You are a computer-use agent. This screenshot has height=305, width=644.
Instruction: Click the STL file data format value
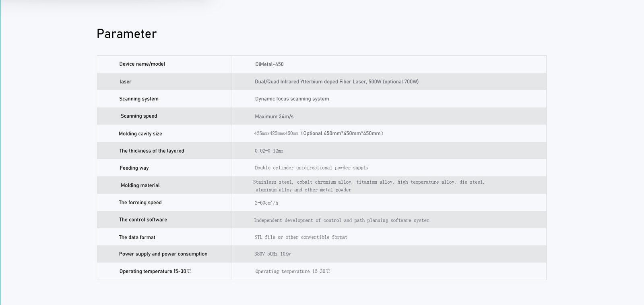point(301,238)
